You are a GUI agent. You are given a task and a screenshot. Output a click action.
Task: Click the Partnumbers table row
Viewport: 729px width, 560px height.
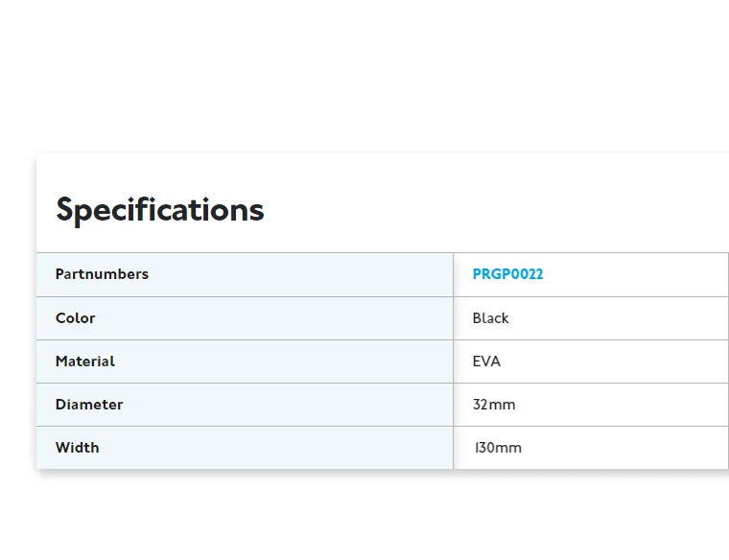pyautogui.click(x=382, y=274)
